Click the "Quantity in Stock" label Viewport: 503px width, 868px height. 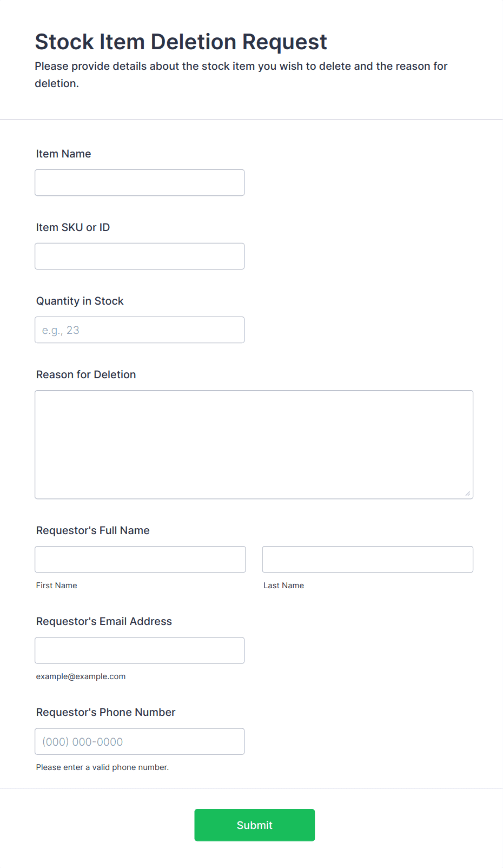80,301
